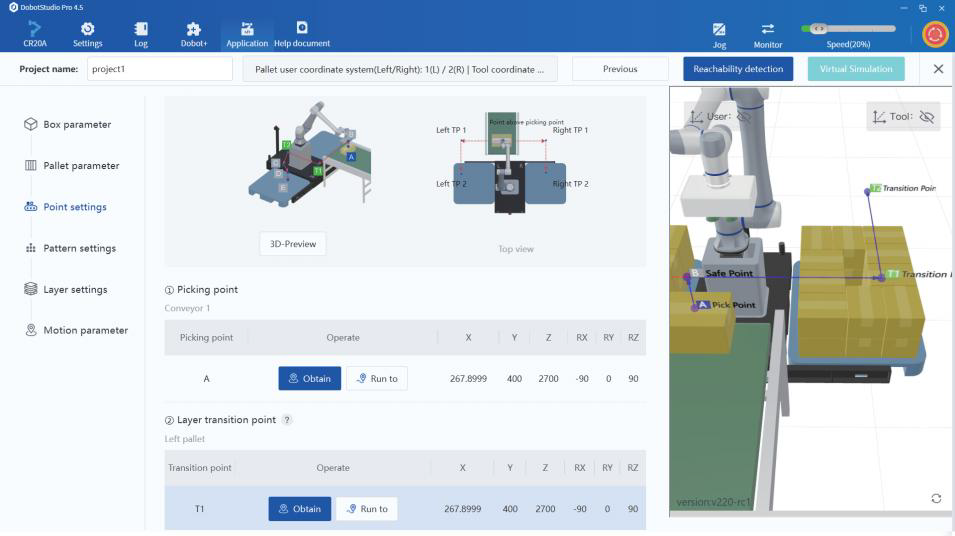Click the reset view icon in 3D viewer

(x=936, y=498)
